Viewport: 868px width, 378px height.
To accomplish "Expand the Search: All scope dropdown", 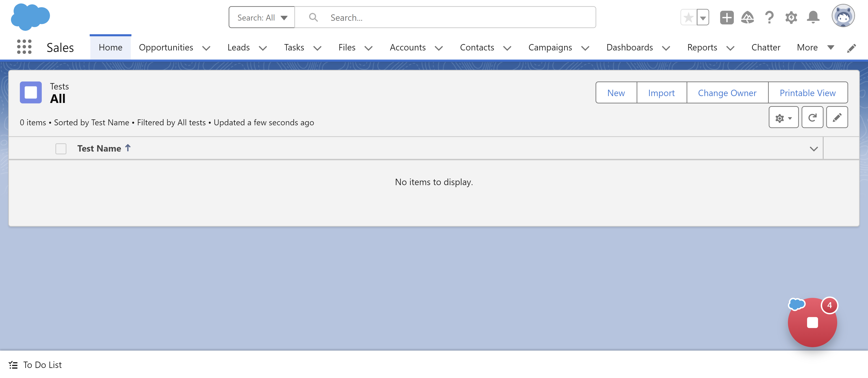I will (x=262, y=18).
